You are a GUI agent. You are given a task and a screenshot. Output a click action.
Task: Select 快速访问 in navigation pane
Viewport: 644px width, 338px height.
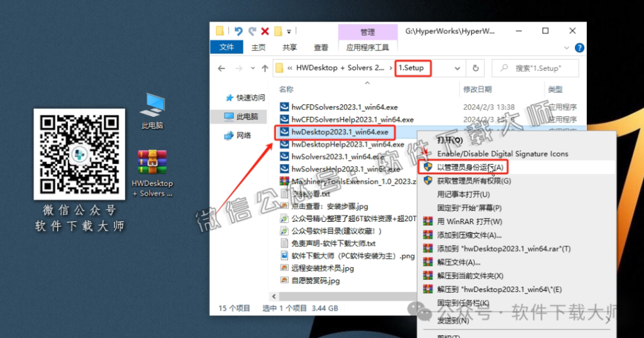click(245, 97)
